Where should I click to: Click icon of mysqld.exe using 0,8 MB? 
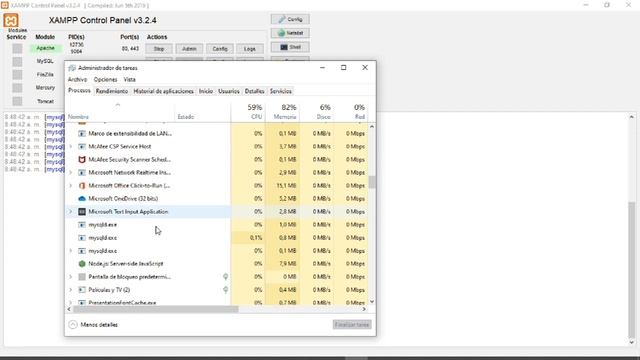click(82, 238)
